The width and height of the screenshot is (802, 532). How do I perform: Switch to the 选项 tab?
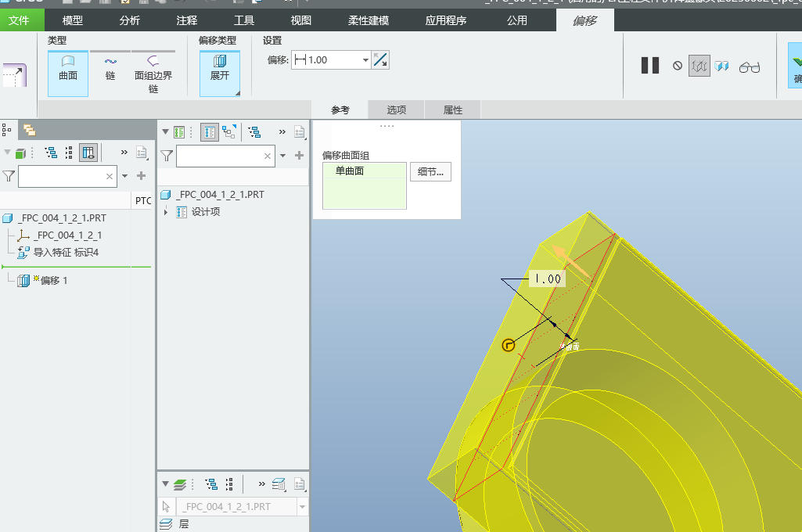pyautogui.click(x=397, y=110)
